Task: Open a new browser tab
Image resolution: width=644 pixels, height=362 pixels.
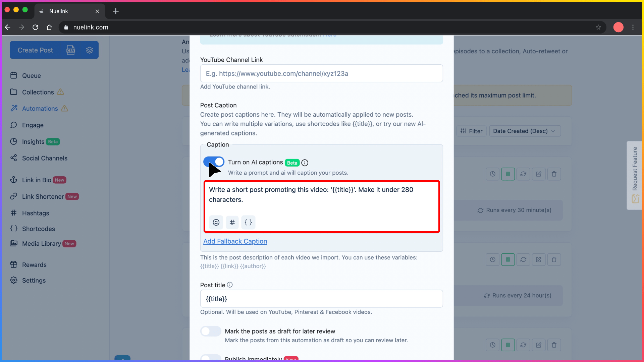Action: coord(116,11)
